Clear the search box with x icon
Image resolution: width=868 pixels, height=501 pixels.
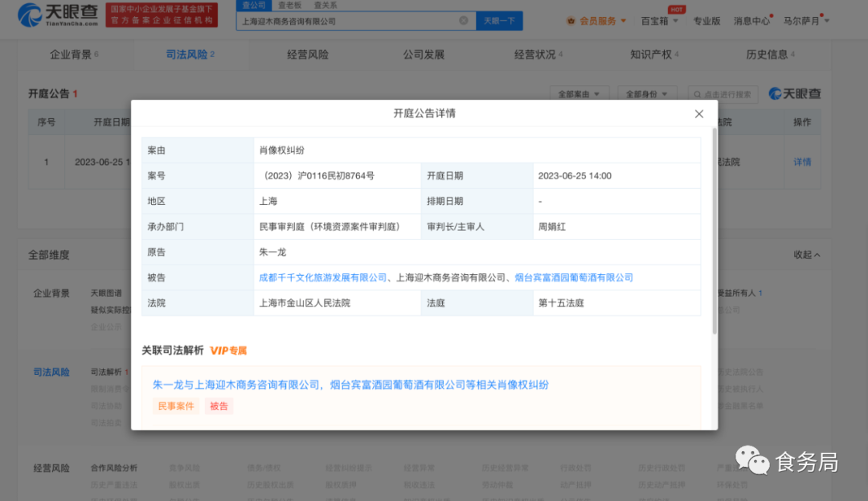point(464,20)
